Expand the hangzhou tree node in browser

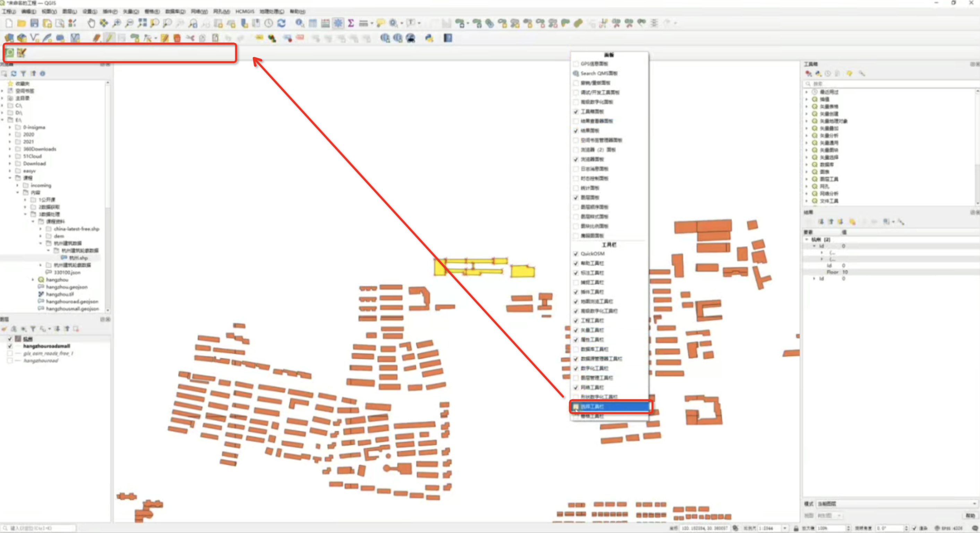click(33, 280)
